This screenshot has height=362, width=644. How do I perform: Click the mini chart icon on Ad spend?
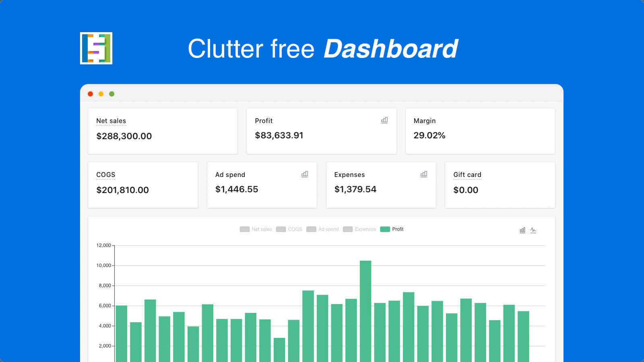(304, 174)
